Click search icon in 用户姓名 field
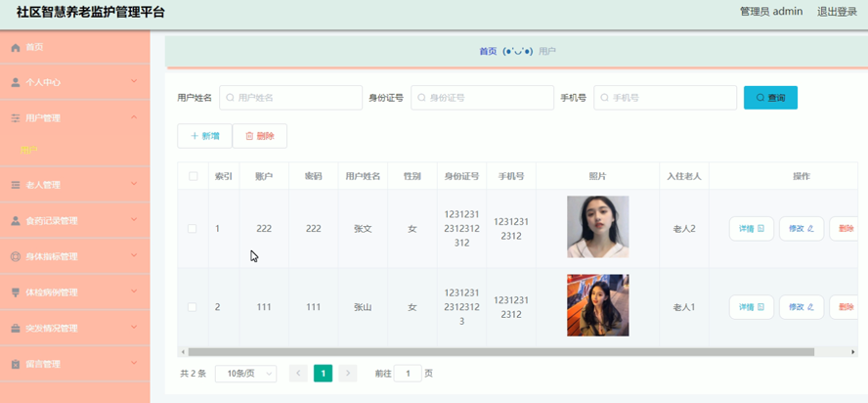This screenshot has height=403, width=868. (231, 98)
